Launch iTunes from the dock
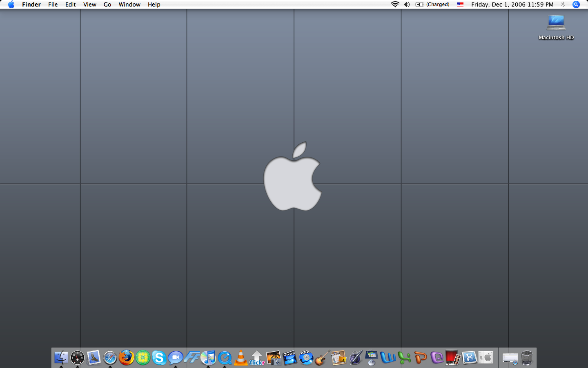This screenshot has height=368, width=588. 208,358
